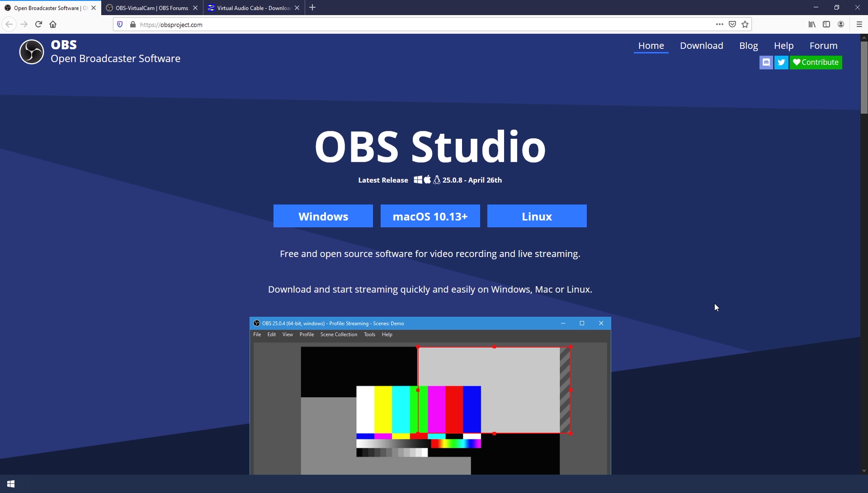Click the macOS 10.13+ download button
The width and height of the screenshot is (868, 493).
[x=430, y=216]
